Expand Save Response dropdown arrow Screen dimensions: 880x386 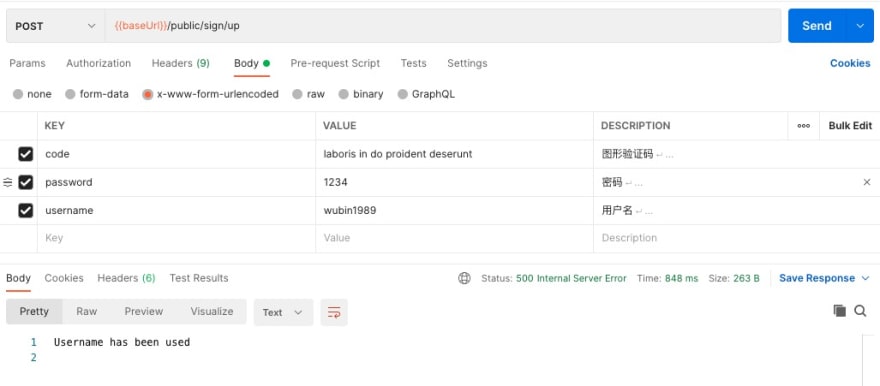click(865, 278)
